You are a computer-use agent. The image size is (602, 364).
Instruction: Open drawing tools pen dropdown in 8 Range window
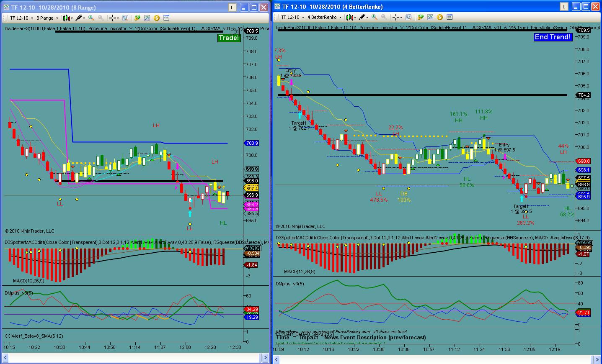[x=80, y=18]
